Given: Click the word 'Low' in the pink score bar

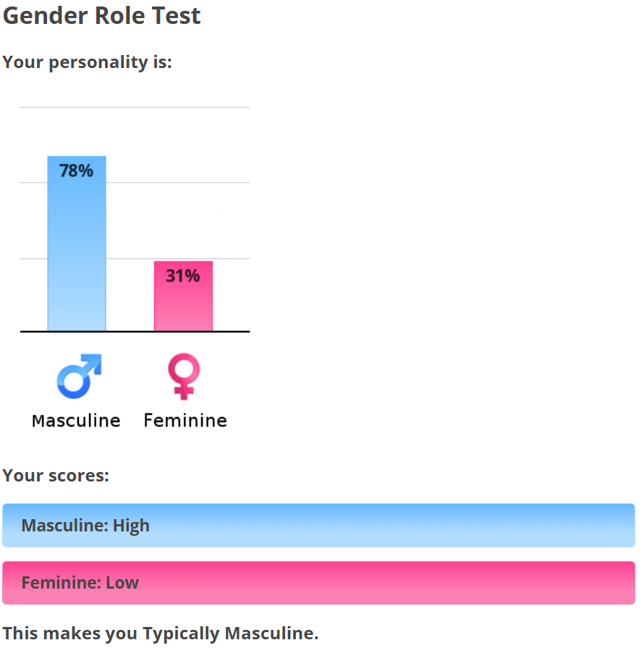Looking at the screenshot, I should (122, 583).
